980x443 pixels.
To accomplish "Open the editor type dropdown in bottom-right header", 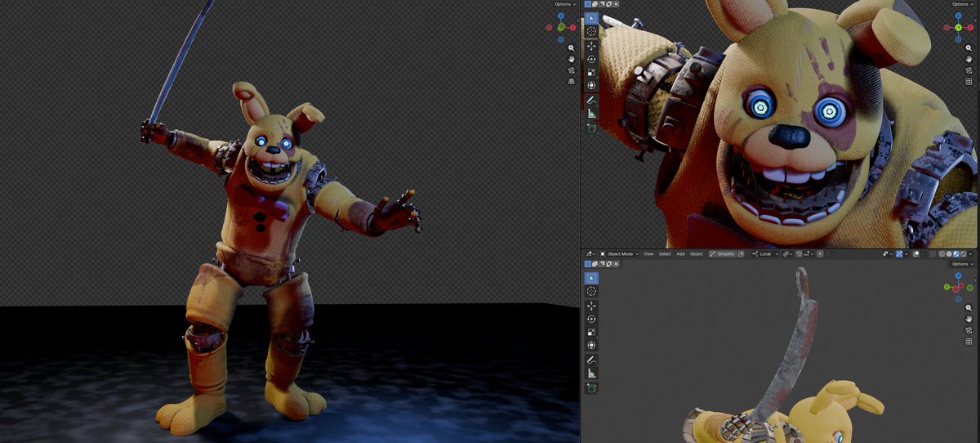I will (590, 254).
